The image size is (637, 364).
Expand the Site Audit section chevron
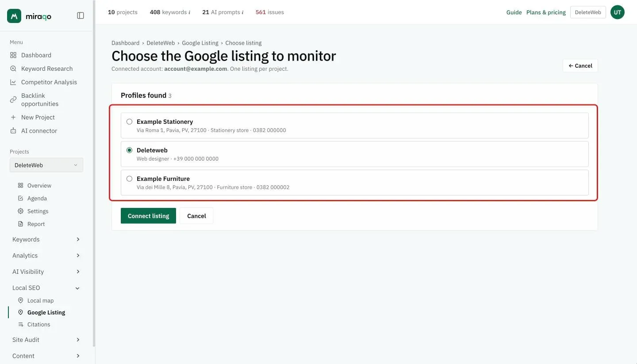coord(78,340)
